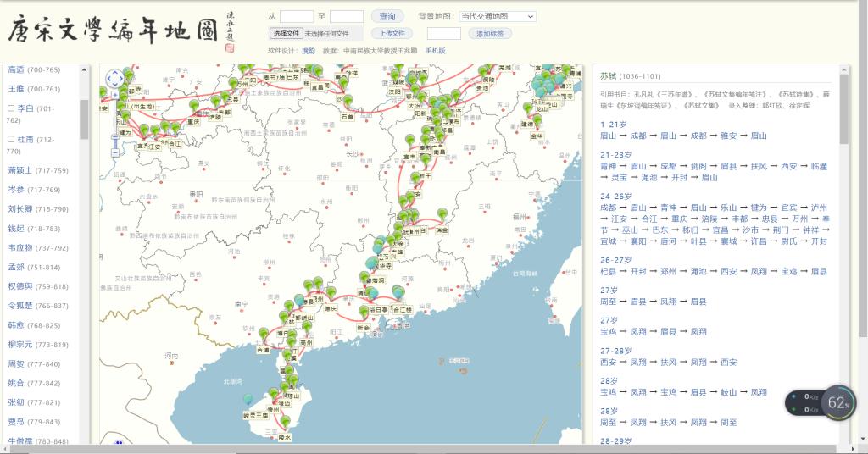Select poet 韩愈 in the left list
Image resolution: width=868 pixels, height=454 pixels.
pos(16,325)
